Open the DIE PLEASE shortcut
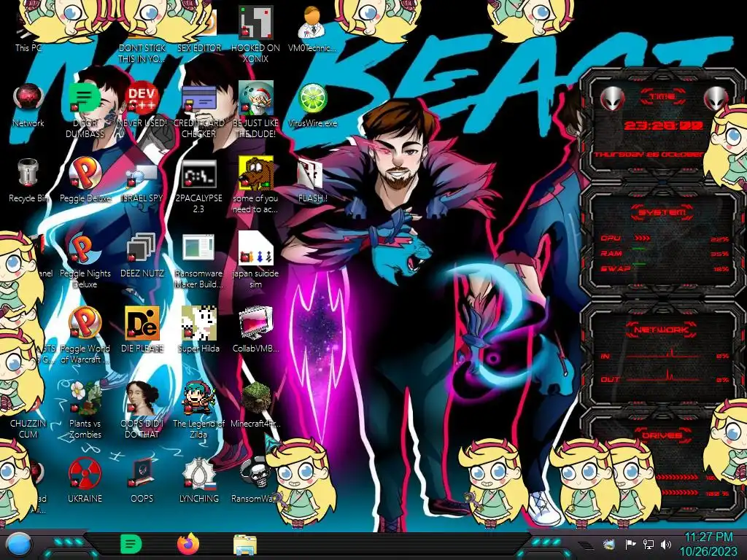Screen dimensions: 747x560 pyautogui.click(x=142, y=330)
